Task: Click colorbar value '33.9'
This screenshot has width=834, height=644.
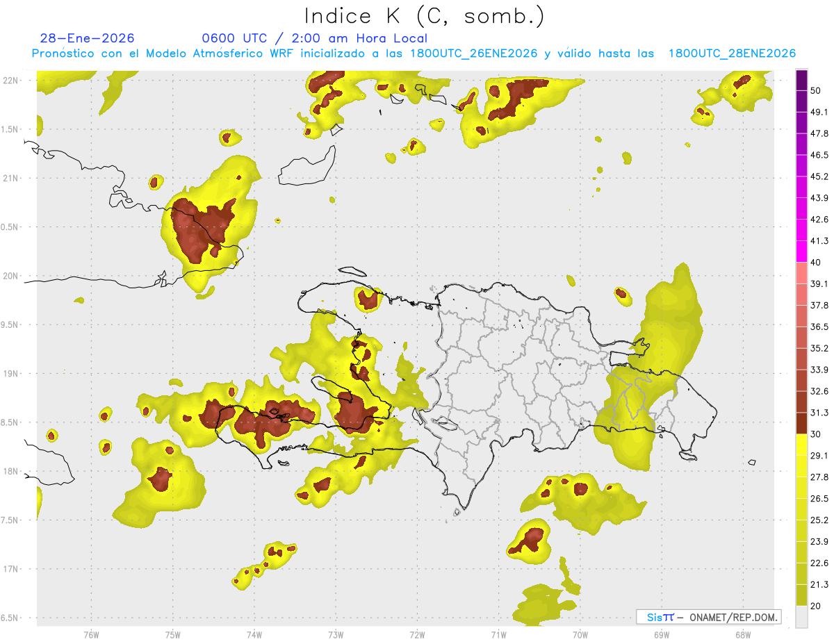Action: coord(819,370)
